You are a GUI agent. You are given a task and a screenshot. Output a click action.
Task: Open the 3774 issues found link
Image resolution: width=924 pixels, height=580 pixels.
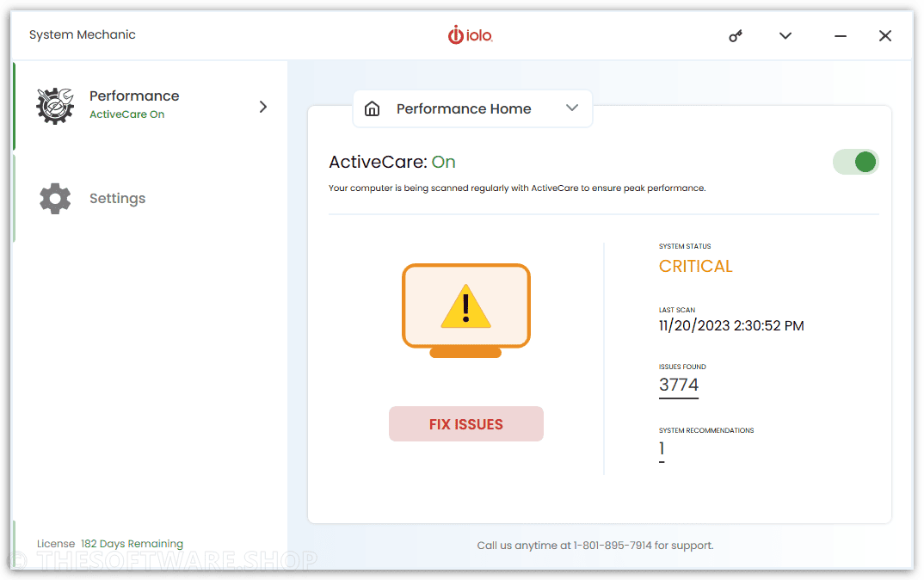(679, 385)
